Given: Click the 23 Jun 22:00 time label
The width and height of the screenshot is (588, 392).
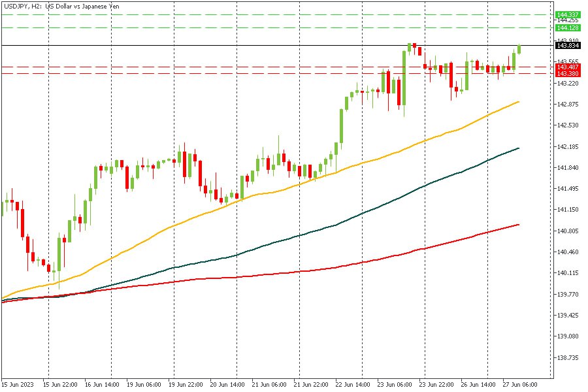Looking at the screenshot, I should 436,385.
